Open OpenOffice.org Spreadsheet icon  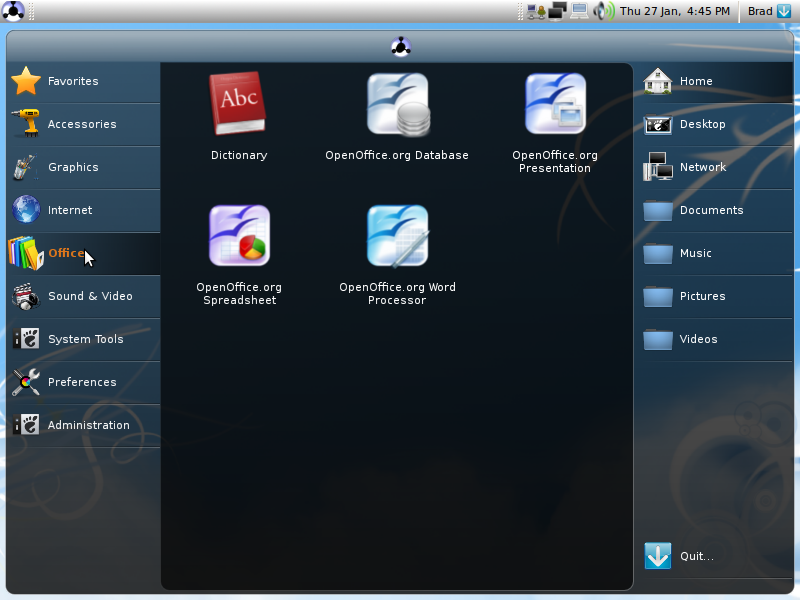point(239,235)
